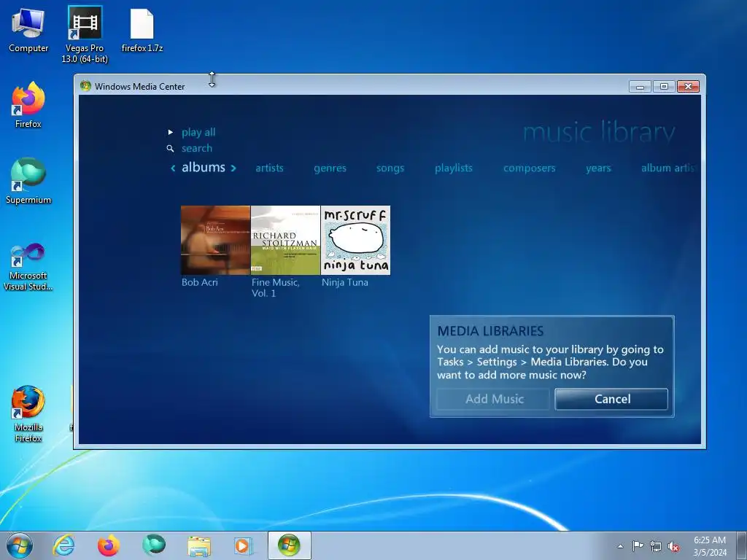Click the Bob Acri album title text

[200, 282]
